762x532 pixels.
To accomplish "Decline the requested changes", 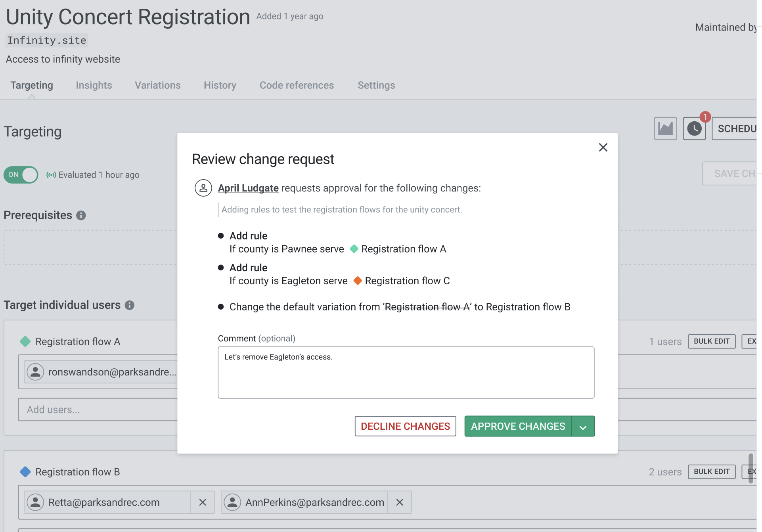I will [405, 426].
